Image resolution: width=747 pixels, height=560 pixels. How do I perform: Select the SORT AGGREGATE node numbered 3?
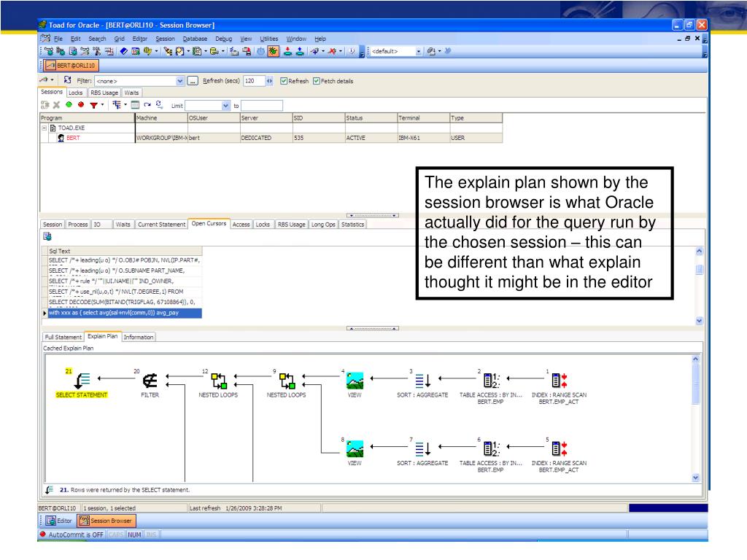pos(423,381)
